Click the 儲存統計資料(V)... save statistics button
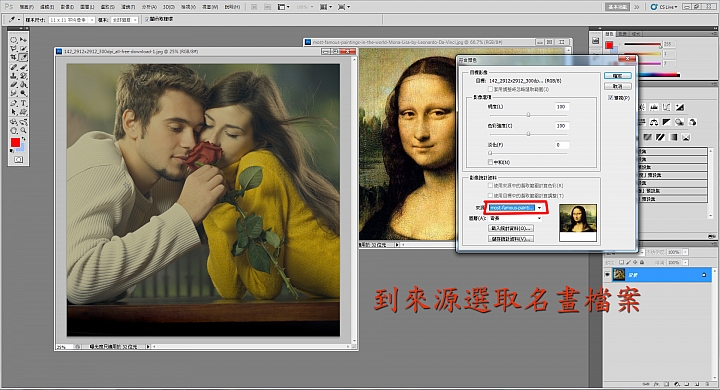 (511, 239)
